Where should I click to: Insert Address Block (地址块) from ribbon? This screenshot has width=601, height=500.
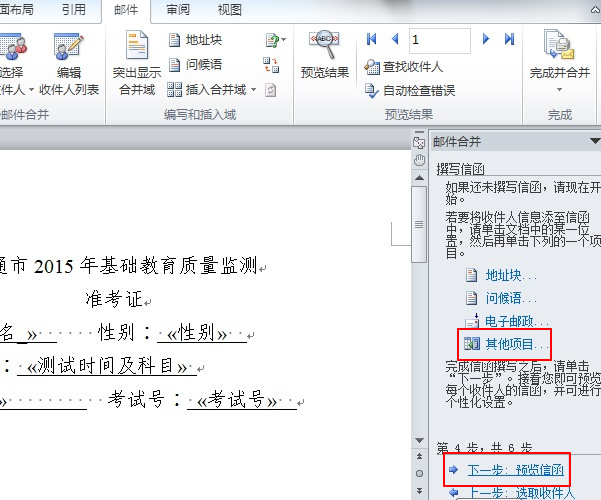coord(195,40)
